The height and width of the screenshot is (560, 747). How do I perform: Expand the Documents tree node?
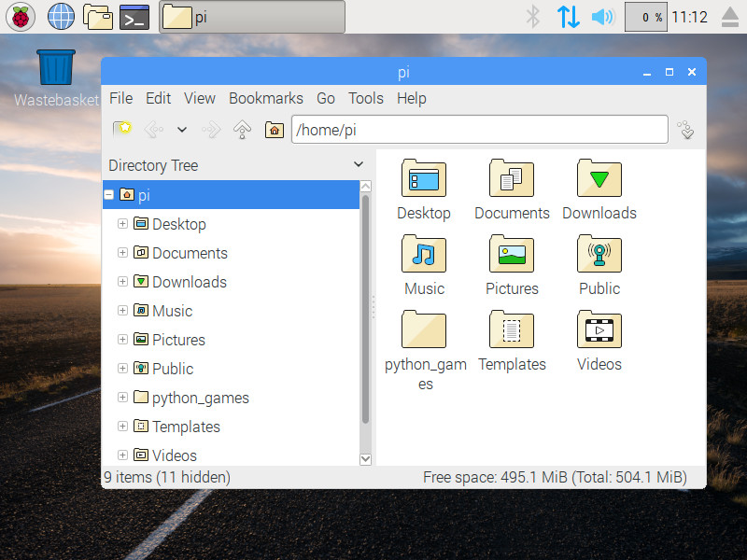[x=122, y=252]
